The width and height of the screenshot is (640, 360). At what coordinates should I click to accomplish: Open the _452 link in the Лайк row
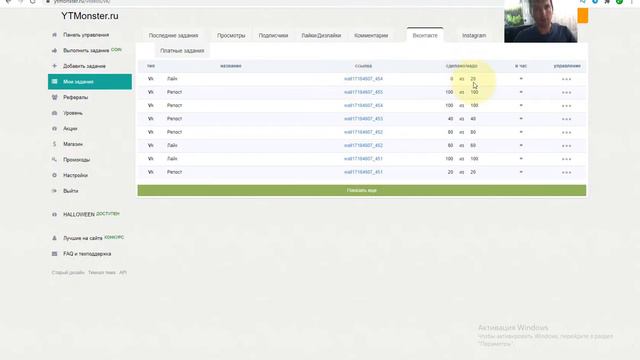363,145
